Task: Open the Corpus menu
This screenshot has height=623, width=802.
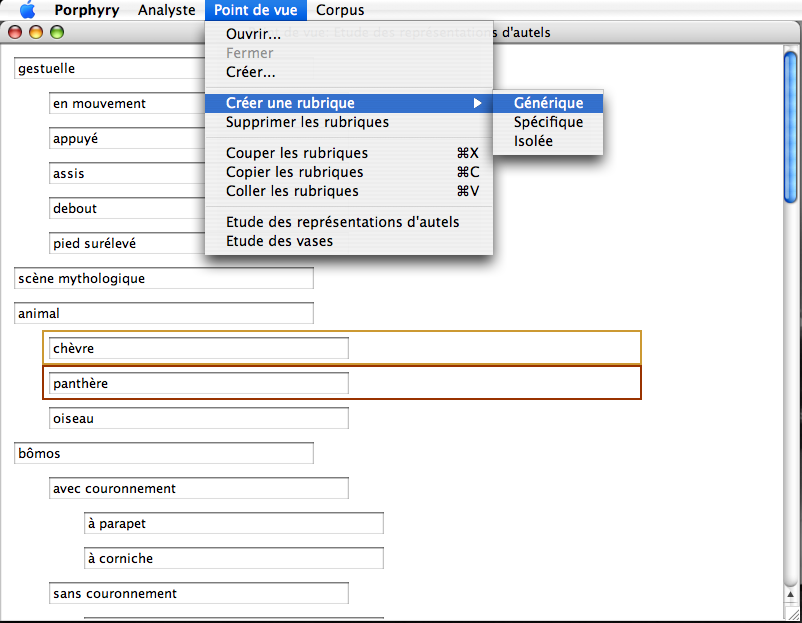Action: click(x=340, y=11)
